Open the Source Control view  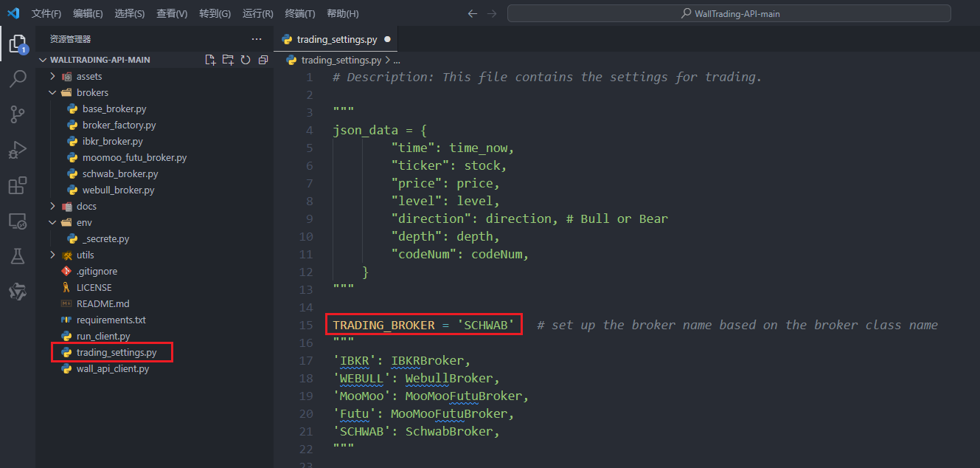tap(18, 114)
